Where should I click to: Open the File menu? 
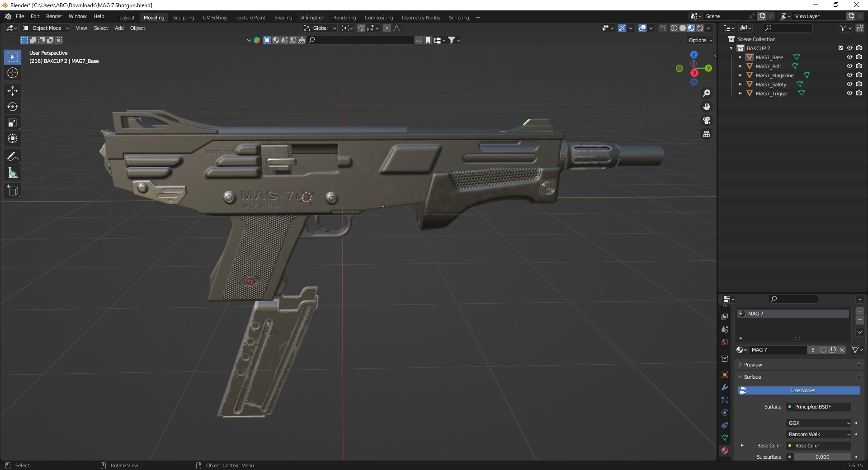(20, 16)
